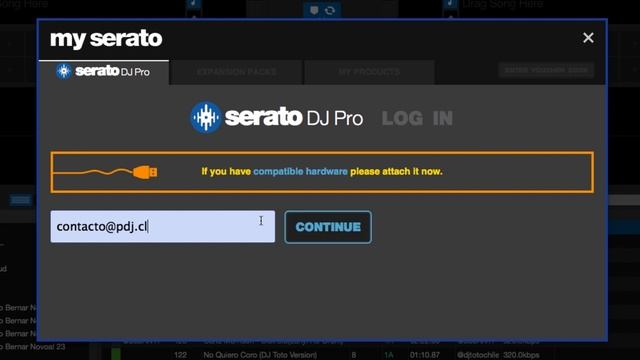The width and height of the screenshot is (640, 360).
Task: Click the @djtotochile cell in the track list
Action: click(478, 355)
